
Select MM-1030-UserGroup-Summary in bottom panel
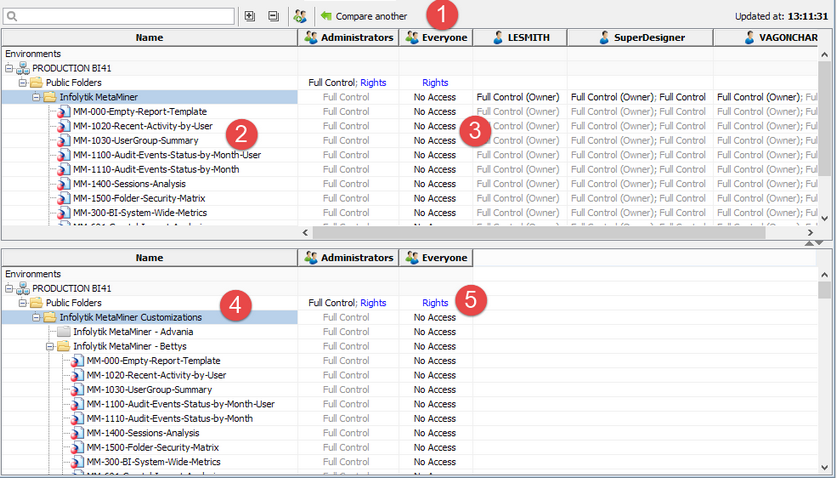(x=149, y=390)
